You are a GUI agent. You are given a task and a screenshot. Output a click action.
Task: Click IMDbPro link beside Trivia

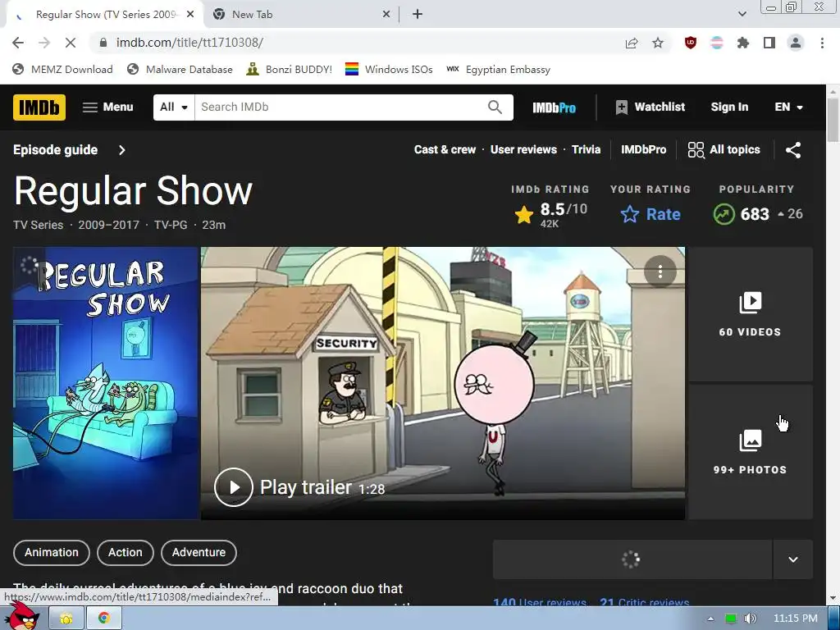(x=643, y=150)
